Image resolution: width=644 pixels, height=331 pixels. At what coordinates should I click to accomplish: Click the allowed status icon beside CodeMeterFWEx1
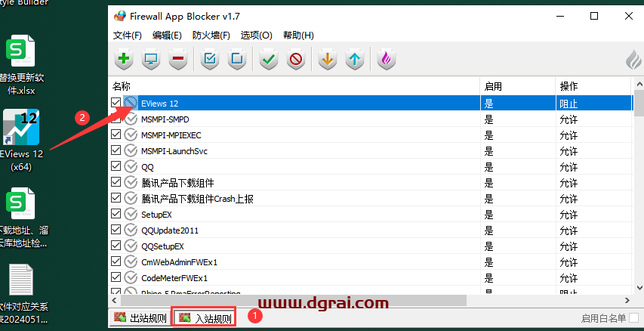click(131, 277)
